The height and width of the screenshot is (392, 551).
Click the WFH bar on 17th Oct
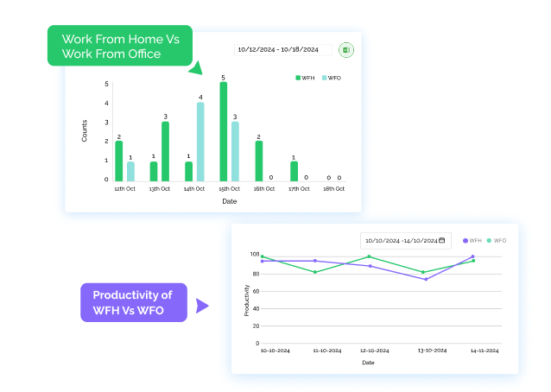[x=294, y=171]
